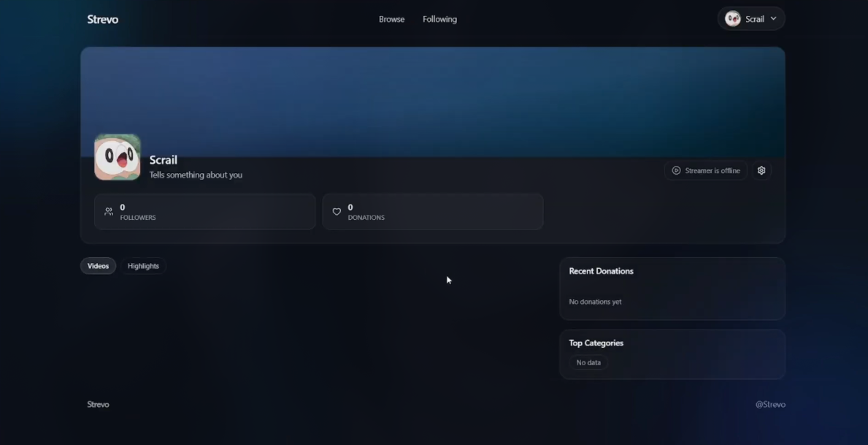The image size is (868, 445).
Task: Click the Recent Donations heading
Action: coord(601,271)
